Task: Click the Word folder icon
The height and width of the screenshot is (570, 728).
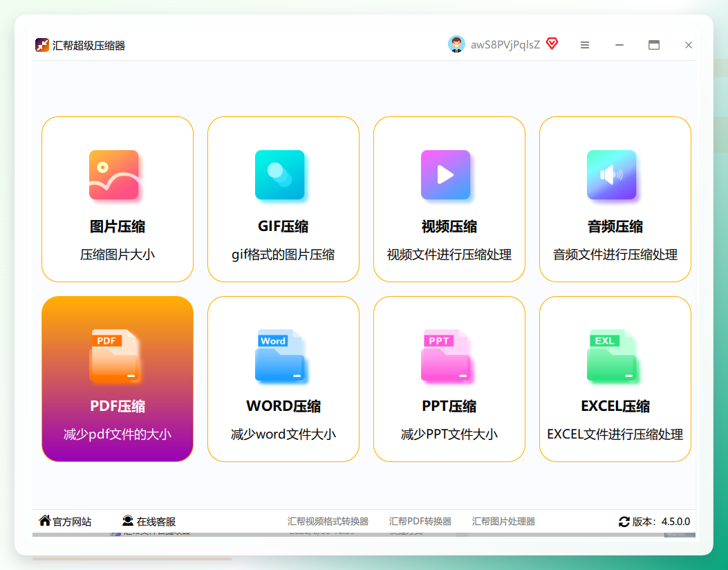Action: click(x=279, y=356)
